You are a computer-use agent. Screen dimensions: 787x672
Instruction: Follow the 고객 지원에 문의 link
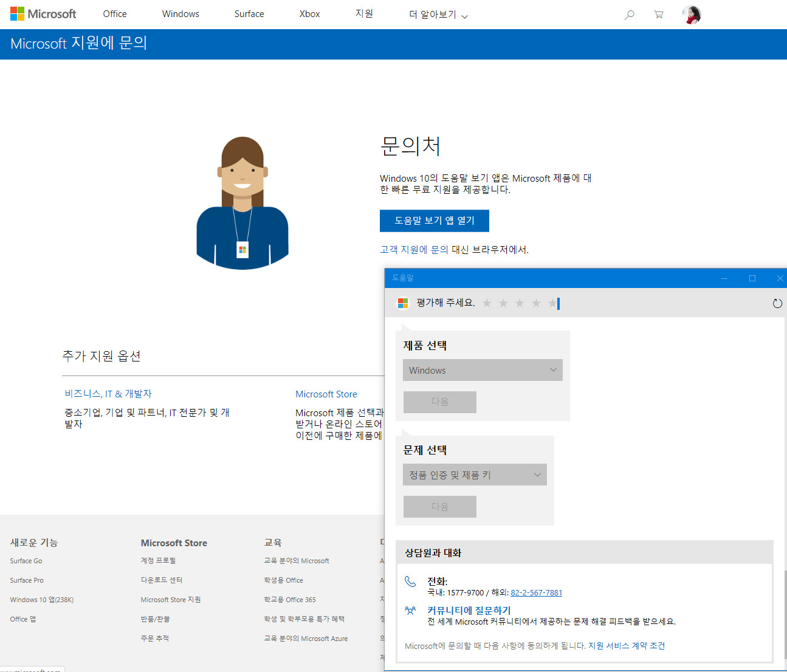pos(414,250)
